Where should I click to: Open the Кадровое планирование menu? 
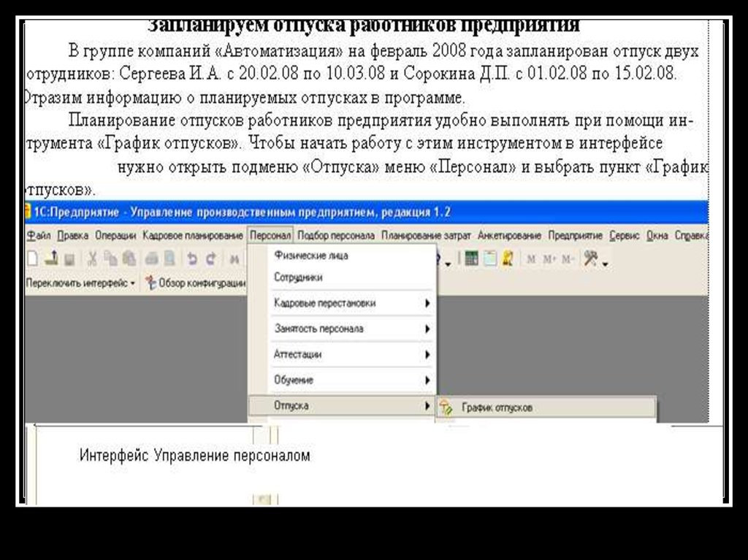coord(193,236)
